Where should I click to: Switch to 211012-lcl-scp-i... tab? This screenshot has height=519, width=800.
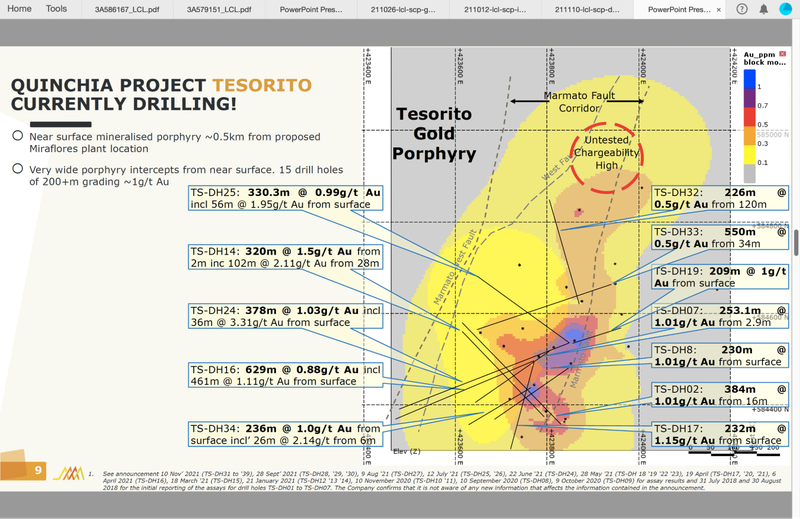click(x=495, y=9)
